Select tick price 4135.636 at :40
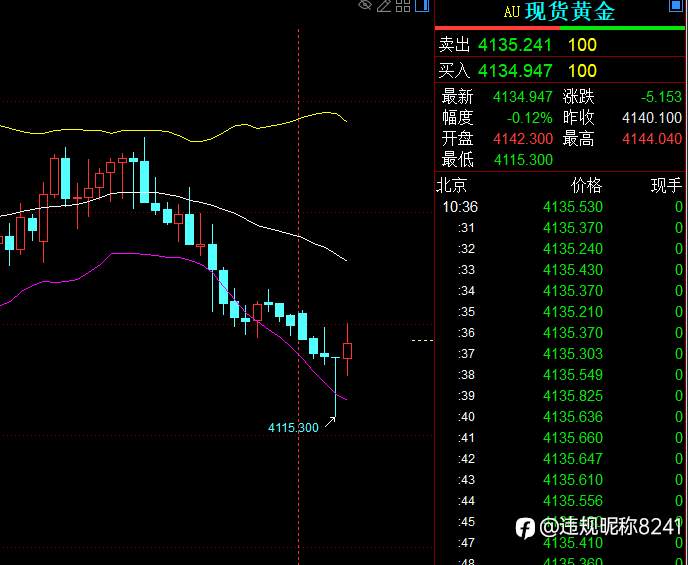Screen dimensions: 688x565 [x=573, y=417]
